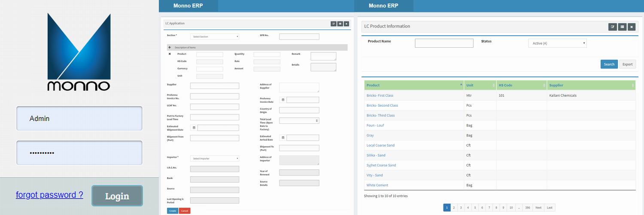This screenshot has width=644, height=215.
Task: Click the edit icon in LC Product Information header
Action: pyautogui.click(x=613, y=27)
